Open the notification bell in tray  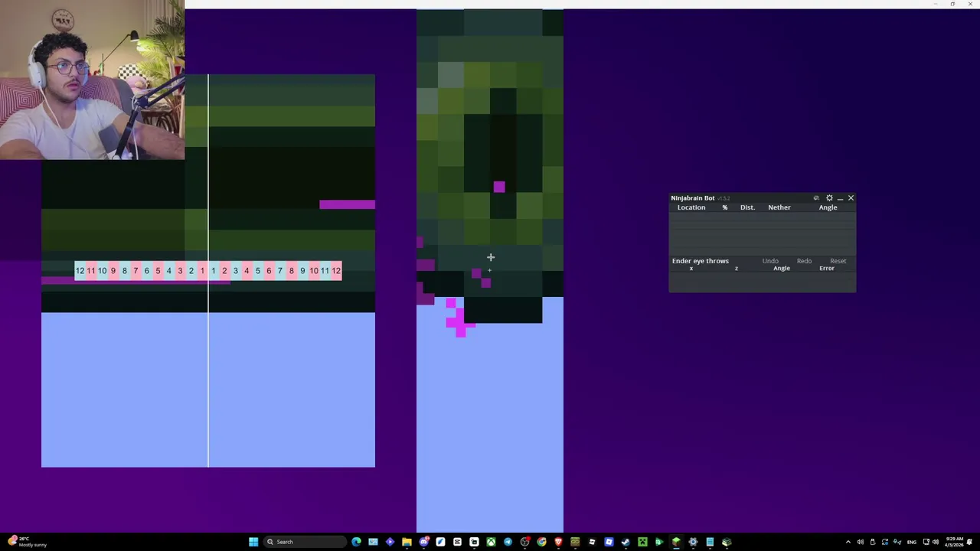(x=969, y=542)
